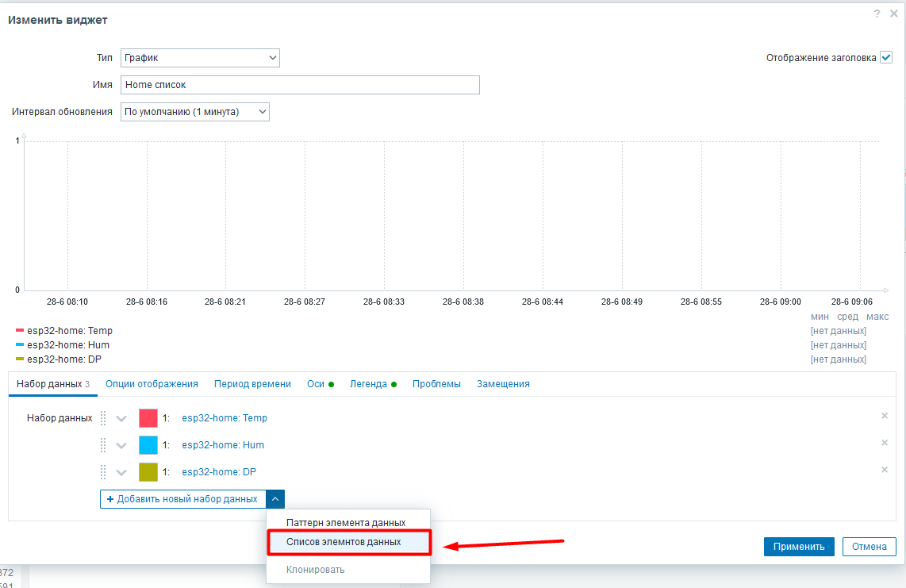Remove the esp32-home: Hum data set

click(x=885, y=443)
